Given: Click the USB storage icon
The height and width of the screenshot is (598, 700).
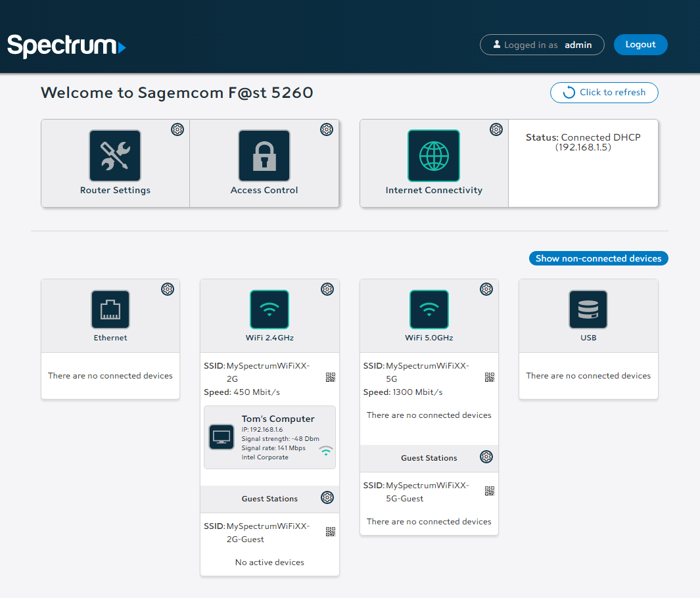Looking at the screenshot, I should pos(588,310).
